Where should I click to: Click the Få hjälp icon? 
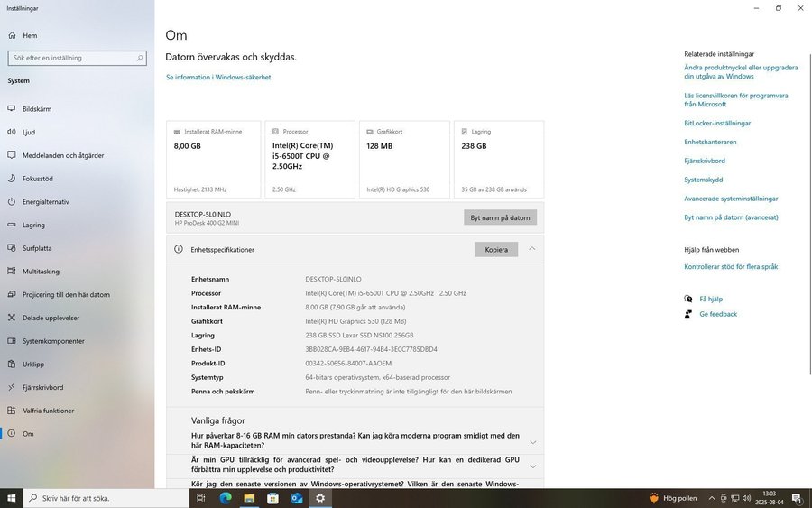(x=688, y=299)
